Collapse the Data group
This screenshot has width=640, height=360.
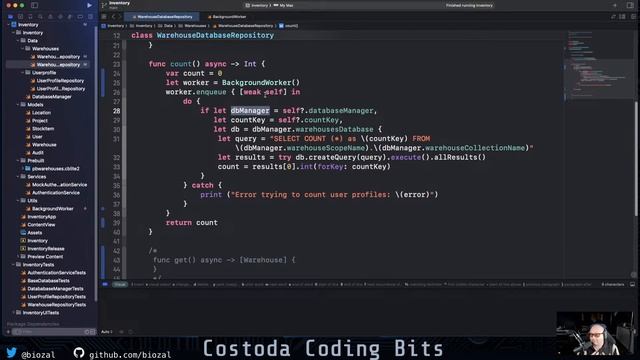[x=17, y=40]
